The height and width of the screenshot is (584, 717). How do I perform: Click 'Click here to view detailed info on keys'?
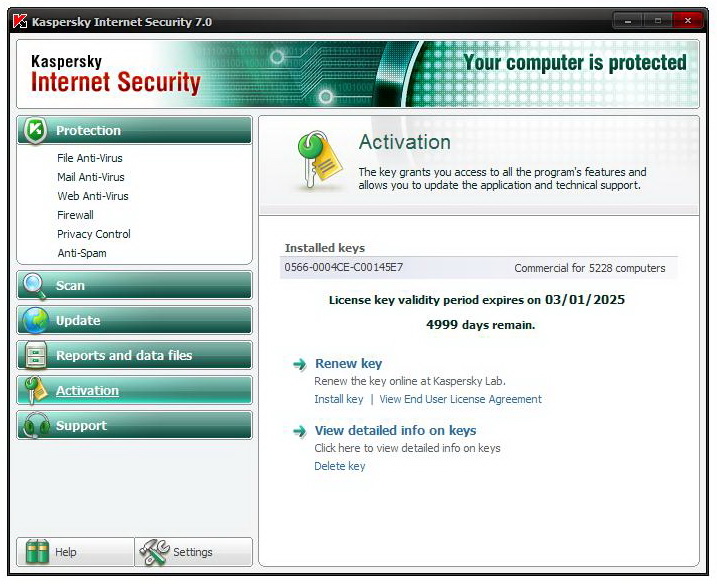pos(407,448)
